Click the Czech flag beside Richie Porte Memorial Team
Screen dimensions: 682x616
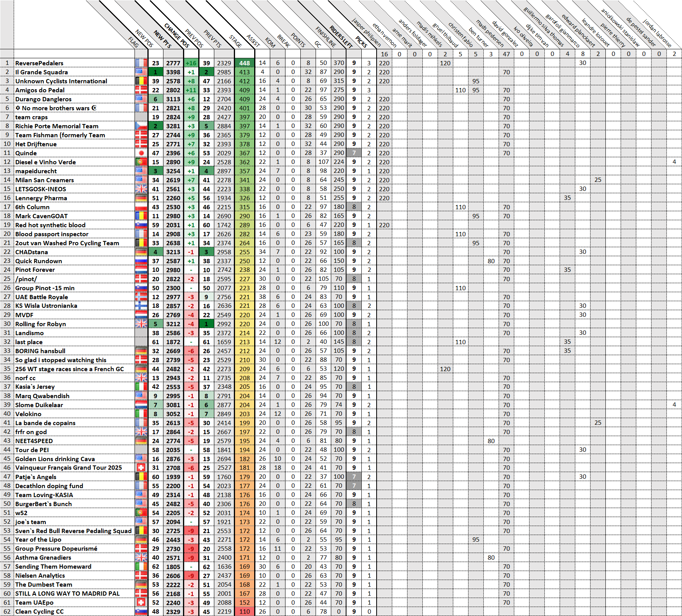[x=141, y=126]
